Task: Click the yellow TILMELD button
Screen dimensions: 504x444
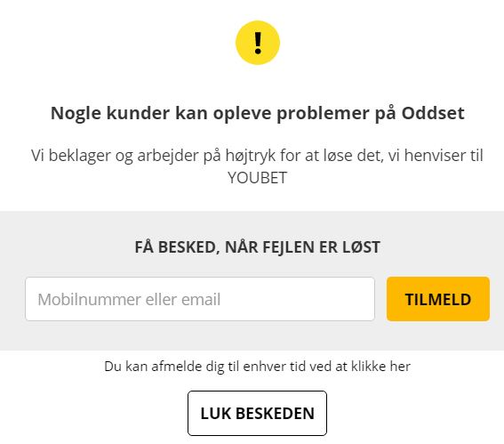Action: pos(438,299)
